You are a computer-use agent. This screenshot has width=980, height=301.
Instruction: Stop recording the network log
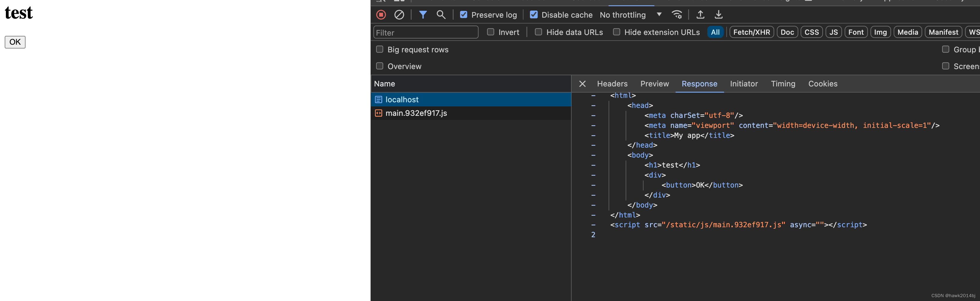[381, 15]
